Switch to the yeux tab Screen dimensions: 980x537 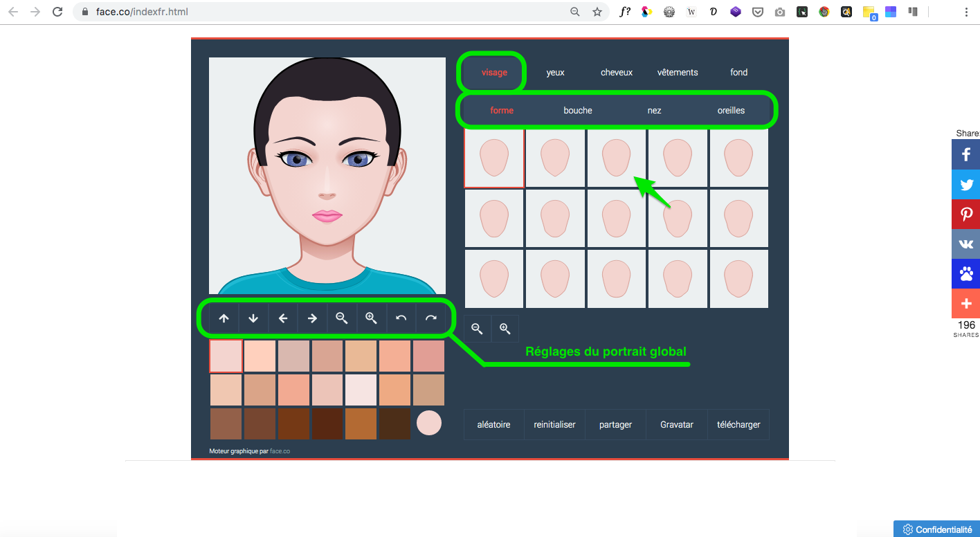(555, 72)
